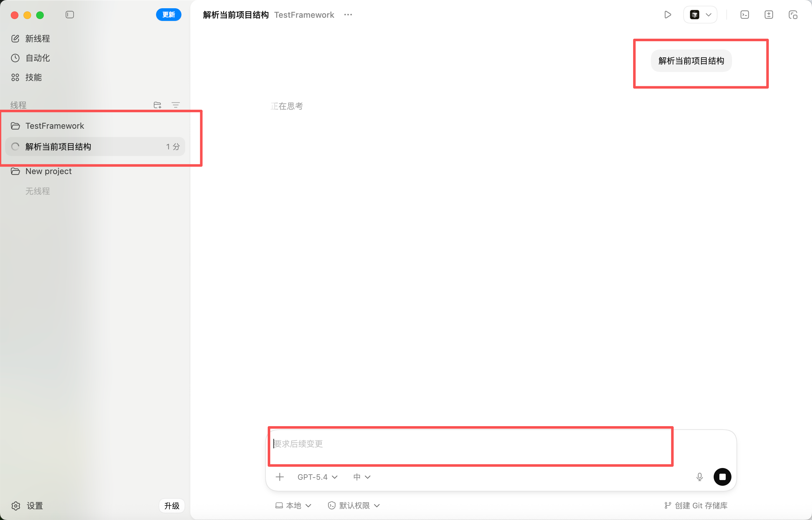The image size is (812, 520).
Task: Toggle the sidebar with the panel icon
Action: (70, 15)
